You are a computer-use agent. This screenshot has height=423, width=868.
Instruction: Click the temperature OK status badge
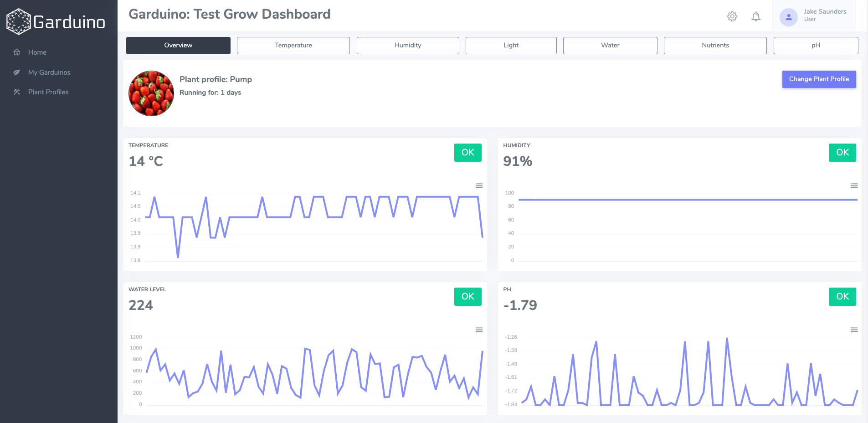[x=467, y=153]
